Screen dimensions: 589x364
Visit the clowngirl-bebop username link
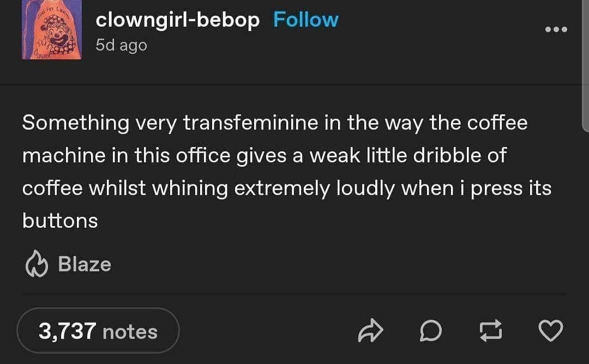coord(178,20)
